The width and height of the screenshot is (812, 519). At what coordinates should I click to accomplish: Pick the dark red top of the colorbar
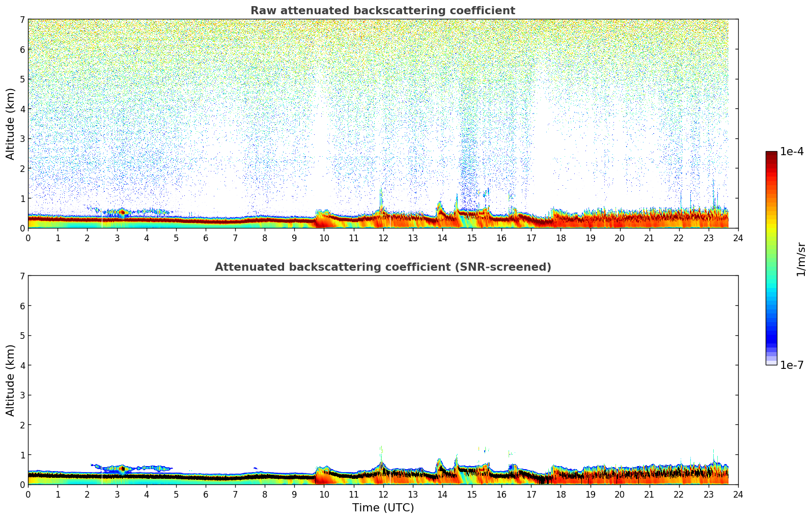771,155
